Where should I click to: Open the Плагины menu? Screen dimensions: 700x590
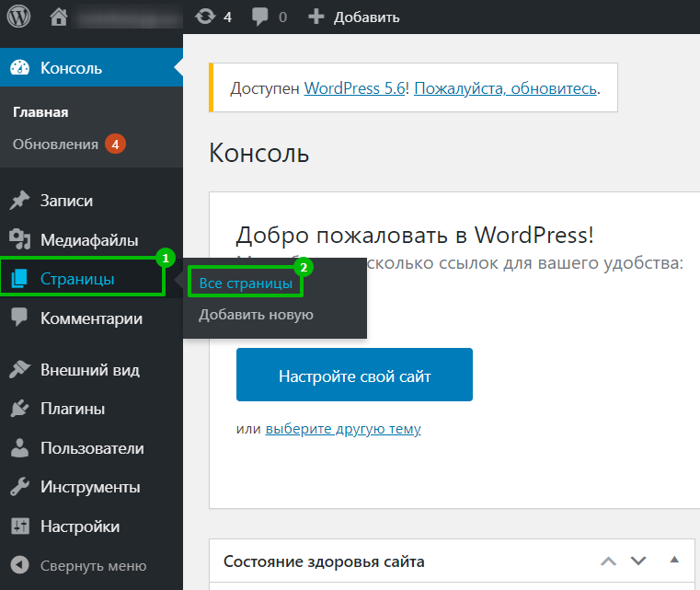tap(91, 409)
